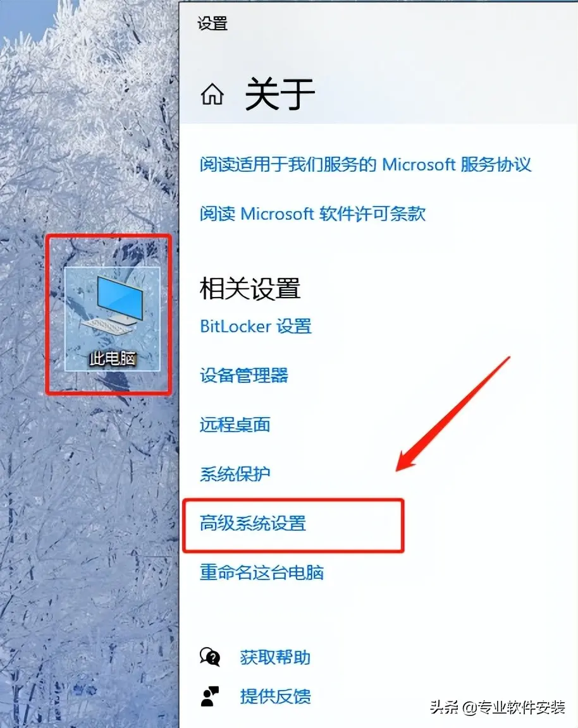Open 远程桌面 settings
The height and width of the screenshot is (728, 578).
pos(235,425)
